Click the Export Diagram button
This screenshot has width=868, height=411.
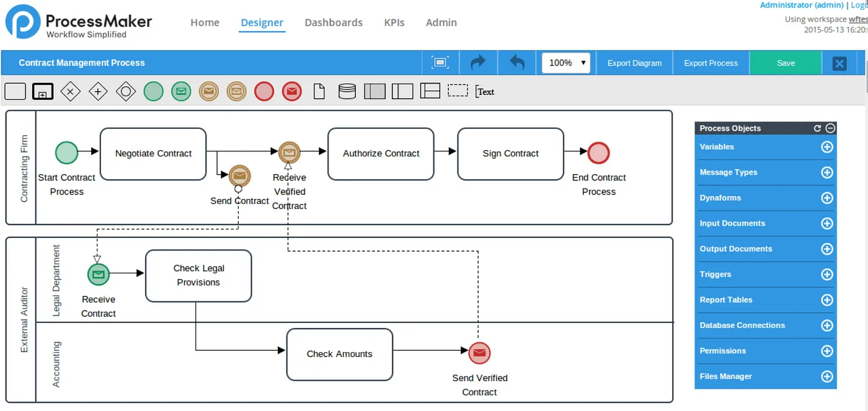coord(634,63)
